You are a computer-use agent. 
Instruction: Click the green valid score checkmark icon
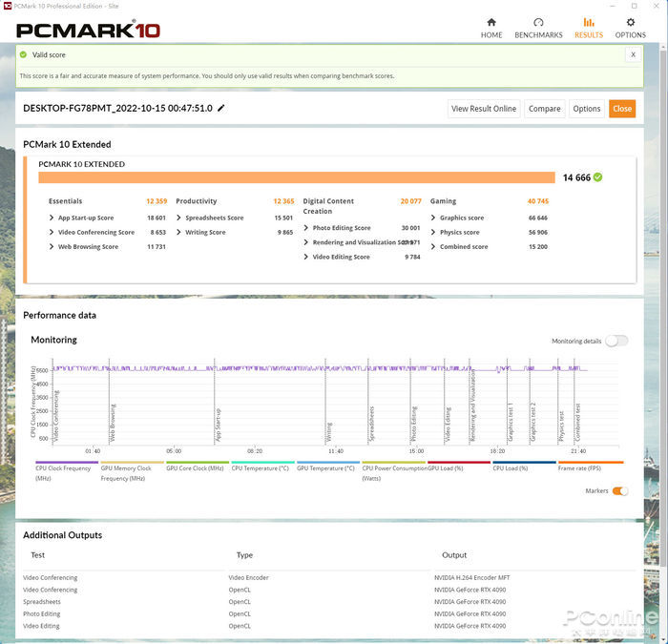point(24,55)
